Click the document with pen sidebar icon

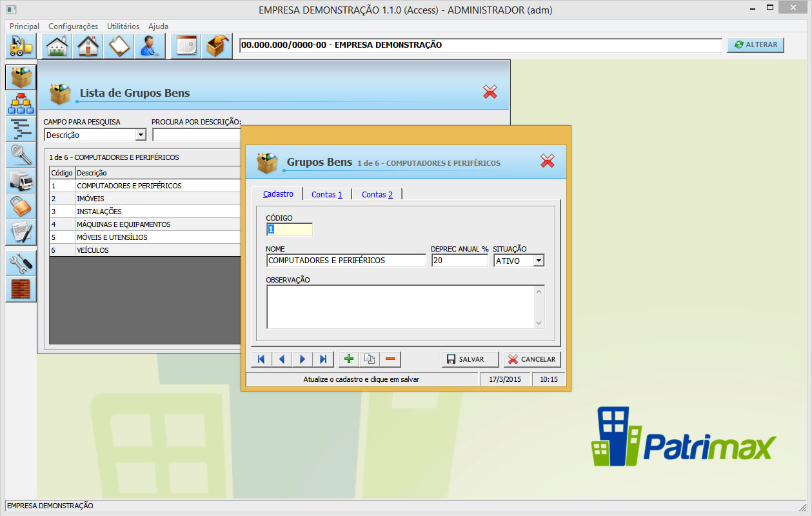coord(21,232)
